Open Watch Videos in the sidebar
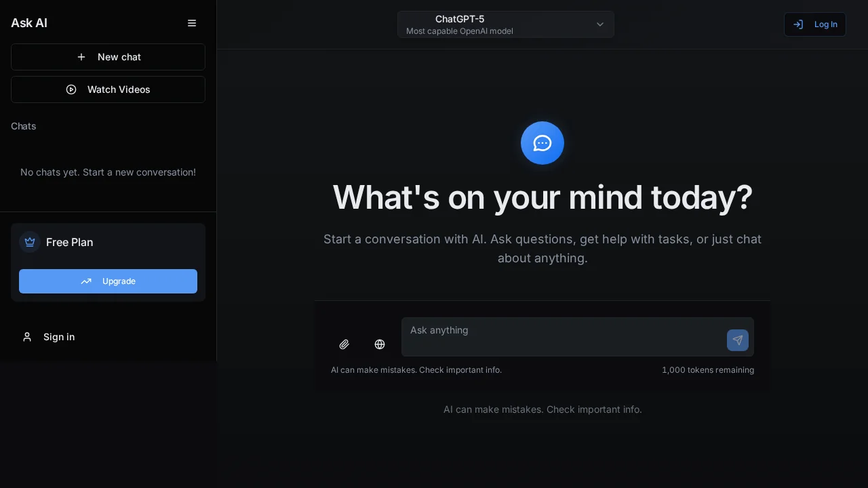Viewport: 868px width, 488px height. pyautogui.click(x=108, y=89)
